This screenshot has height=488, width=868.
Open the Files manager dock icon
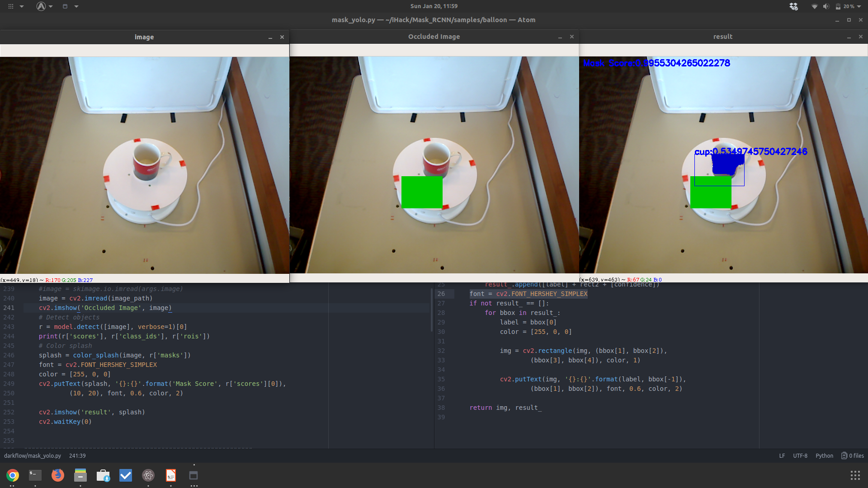tap(80, 475)
